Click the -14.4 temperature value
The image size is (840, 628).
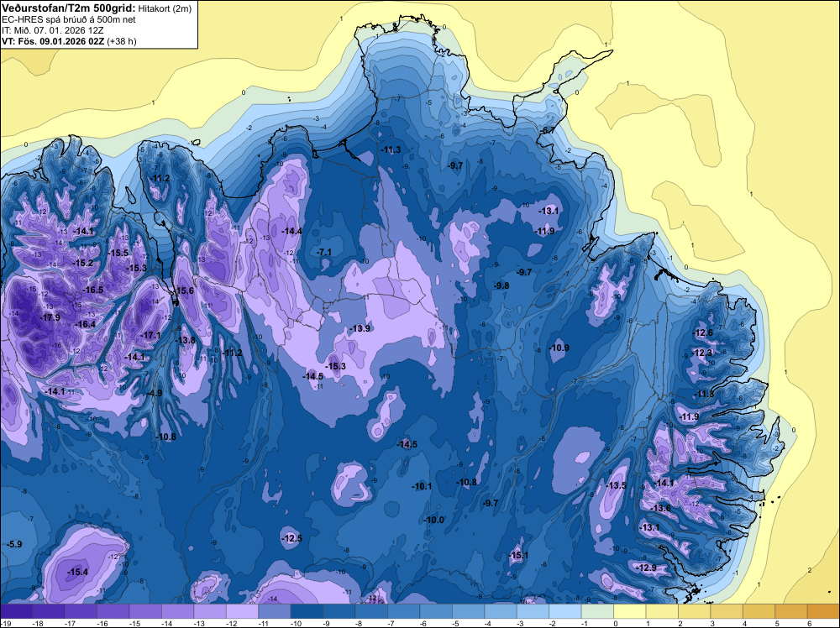tap(292, 231)
